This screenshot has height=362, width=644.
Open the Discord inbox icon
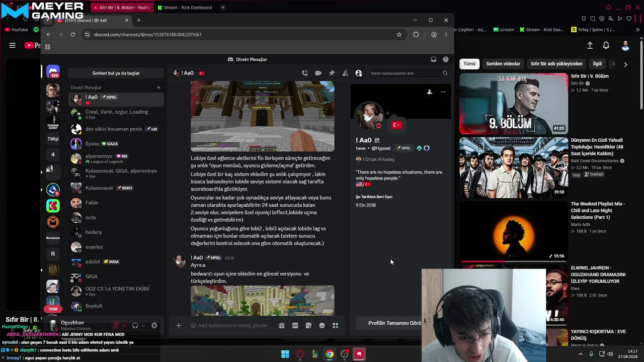[x=434, y=59]
